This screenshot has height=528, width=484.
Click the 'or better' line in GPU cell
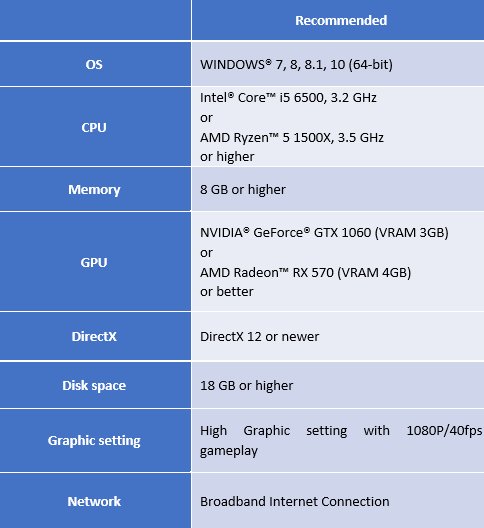tap(227, 292)
